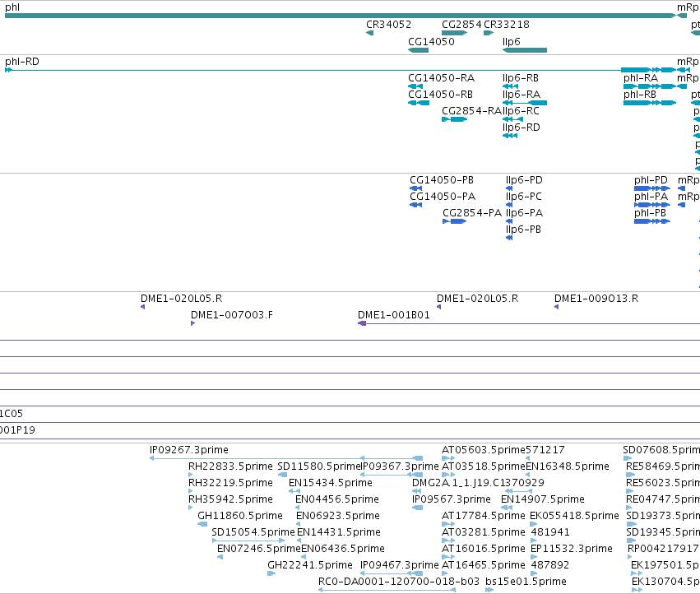
Task: Click EST bs15e01.5prime
Action: 526,582
